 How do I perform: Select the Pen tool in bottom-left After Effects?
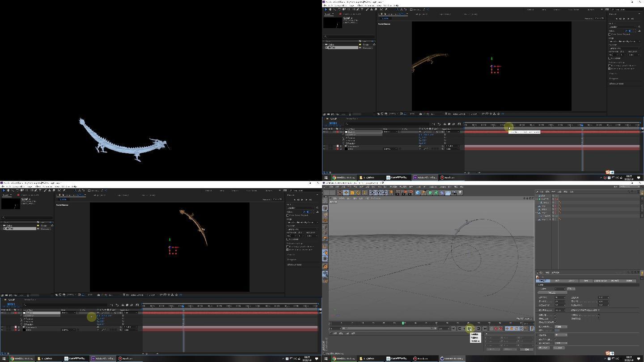(x=35, y=190)
